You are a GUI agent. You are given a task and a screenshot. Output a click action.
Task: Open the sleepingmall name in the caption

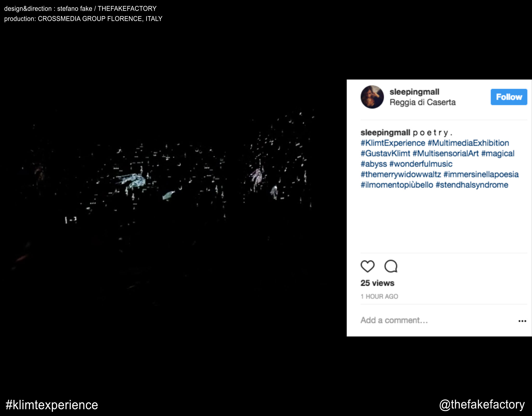click(x=385, y=133)
